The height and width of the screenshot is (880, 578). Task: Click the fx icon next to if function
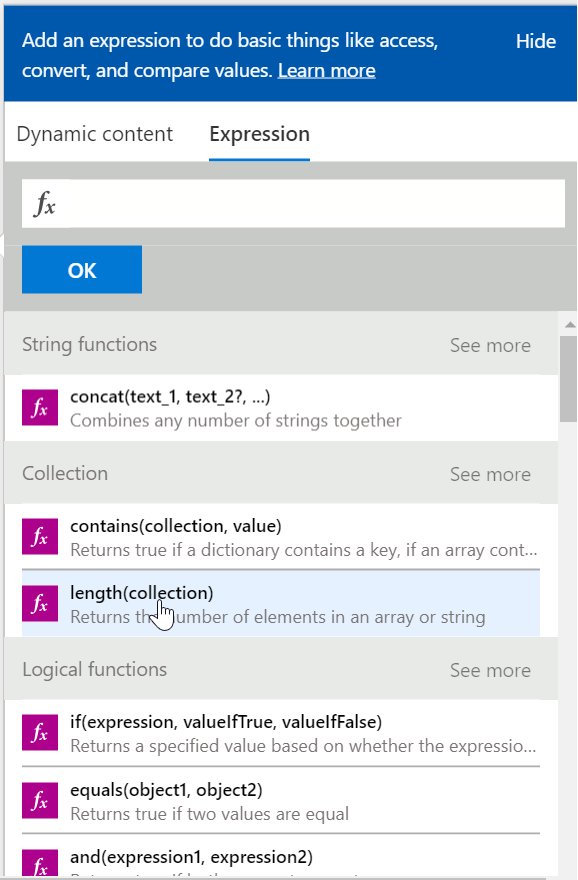click(x=40, y=731)
